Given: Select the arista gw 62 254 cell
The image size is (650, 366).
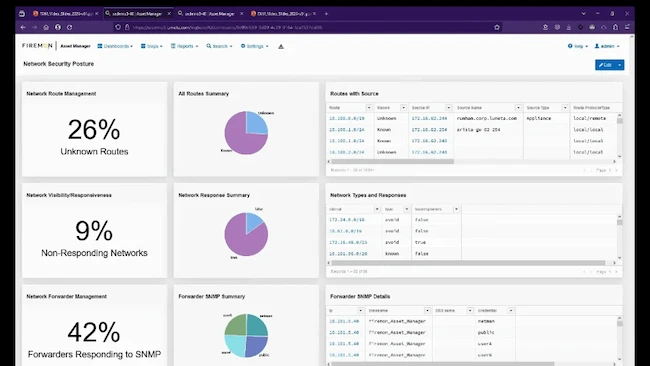Looking at the screenshot, I should (x=478, y=130).
